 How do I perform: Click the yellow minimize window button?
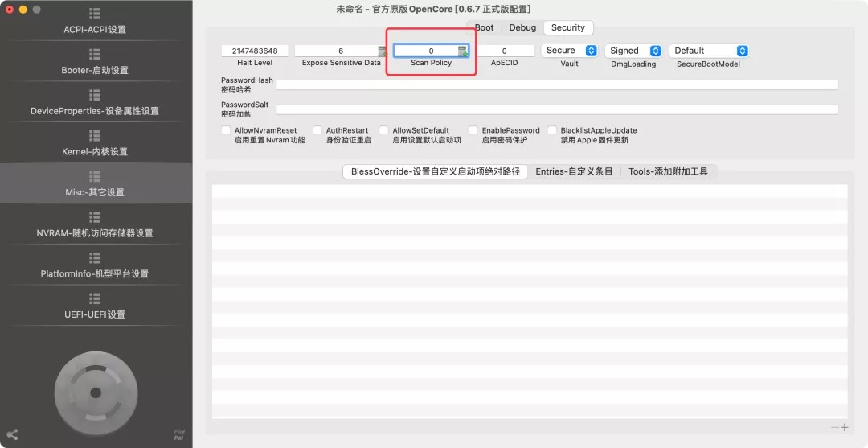[23, 10]
